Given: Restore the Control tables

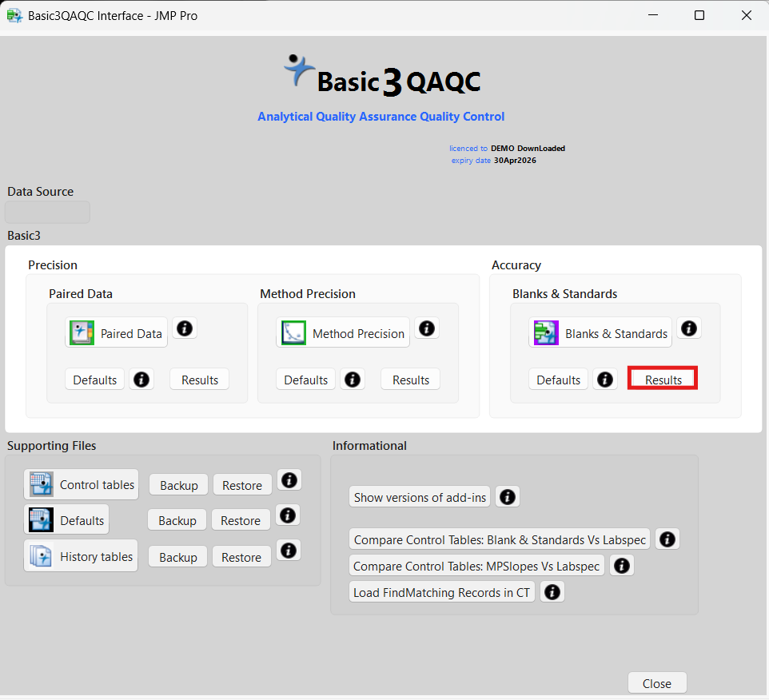Looking at the screenshot, I should point(242,484).
